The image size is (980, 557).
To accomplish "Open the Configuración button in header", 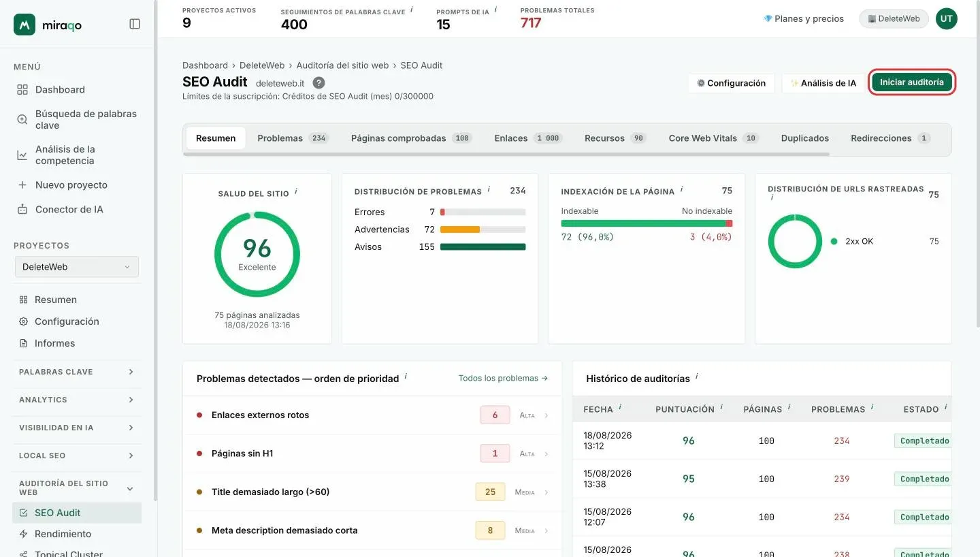I will tap(732, 83).
